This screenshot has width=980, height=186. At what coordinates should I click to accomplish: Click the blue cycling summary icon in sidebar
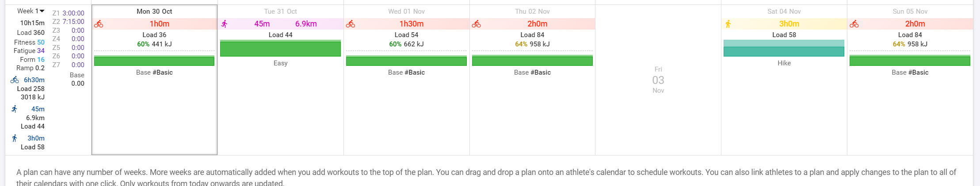[15, 80]
